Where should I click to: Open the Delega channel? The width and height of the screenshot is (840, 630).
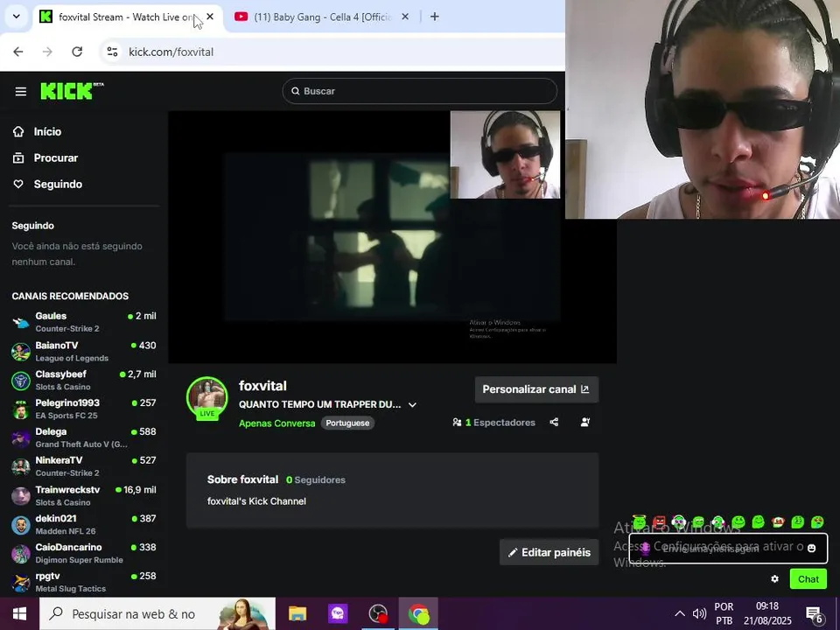84,437
